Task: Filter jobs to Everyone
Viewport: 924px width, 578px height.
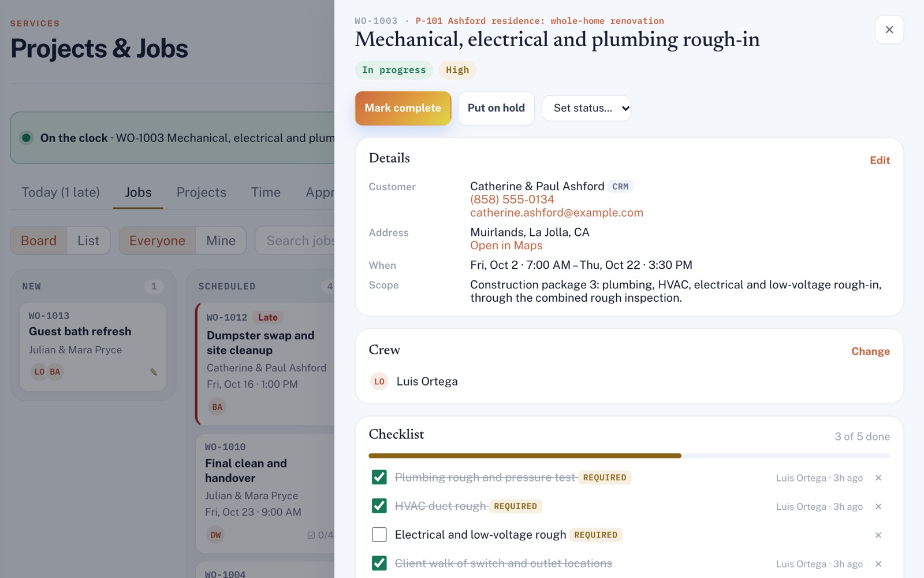Action: click(157, 240)
